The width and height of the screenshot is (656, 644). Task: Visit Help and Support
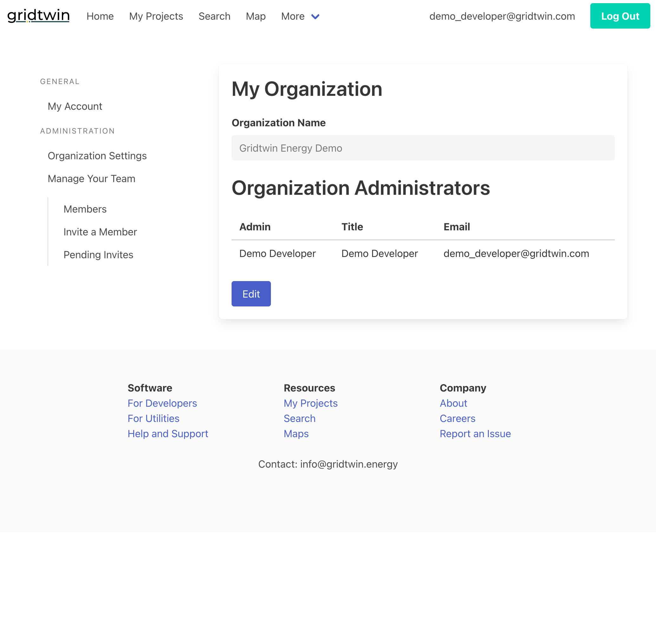pos(168,433)
